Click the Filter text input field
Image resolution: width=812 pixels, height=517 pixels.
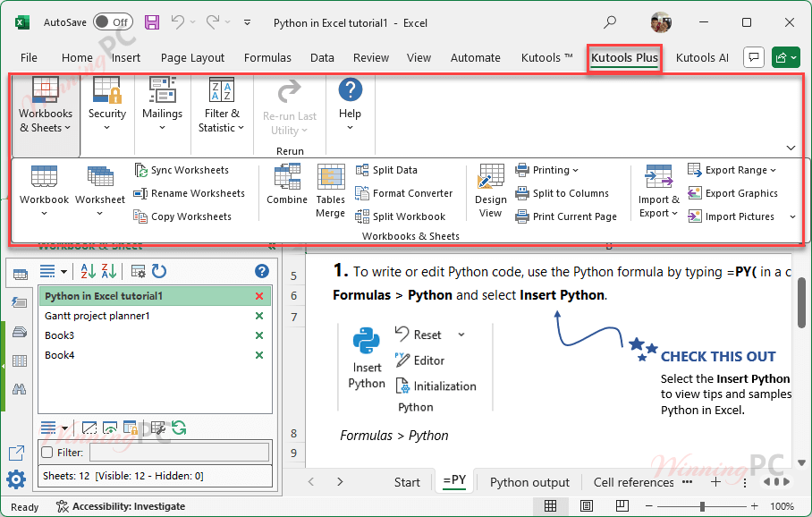pos(180,453)
